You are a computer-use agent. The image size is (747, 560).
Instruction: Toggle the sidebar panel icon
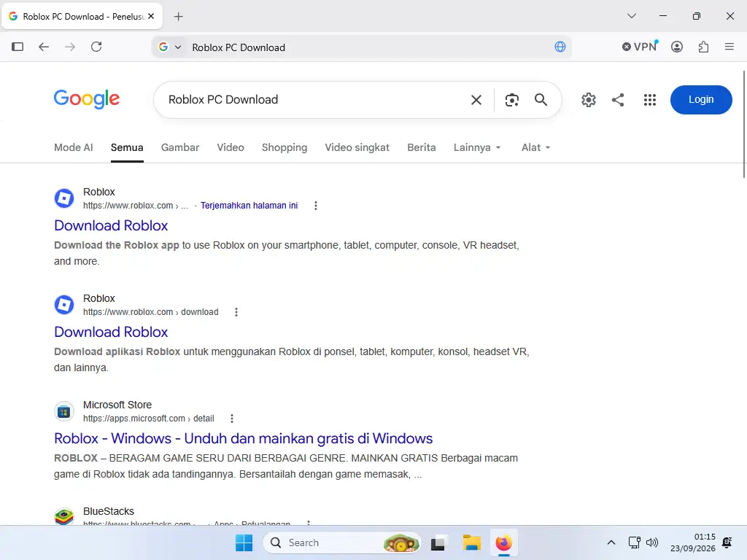tap(18, 47)
